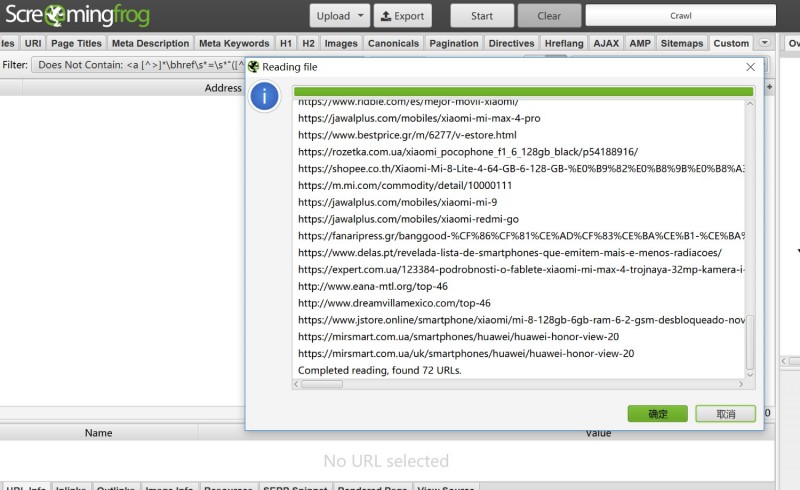Cancel dialog with 取消 button

click(x=725, y=413)
